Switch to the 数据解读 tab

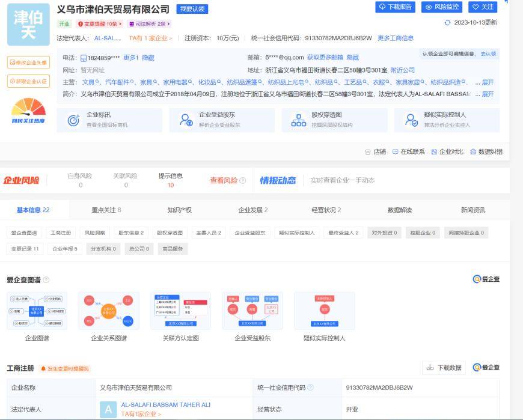tap(400, 210)
